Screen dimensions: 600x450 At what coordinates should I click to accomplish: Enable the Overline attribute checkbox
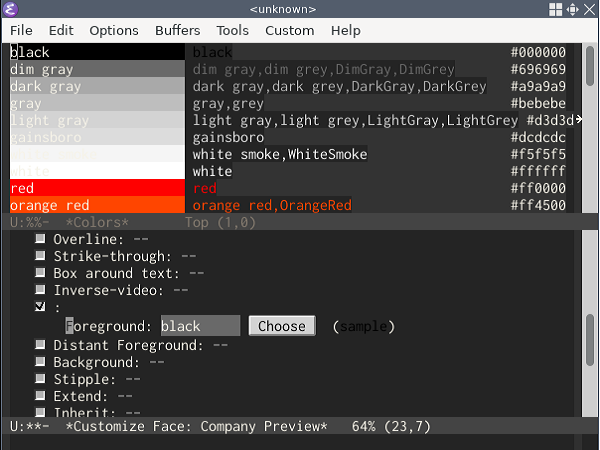[40, 240]
